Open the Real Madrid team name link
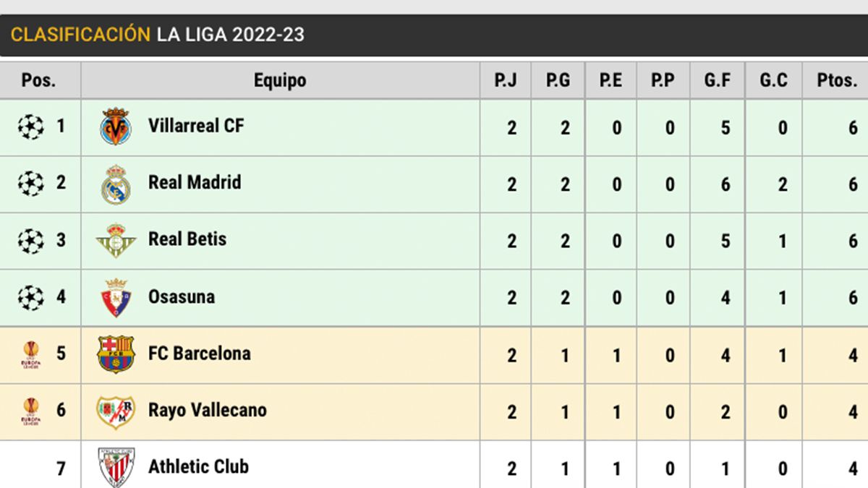Screen dimensions: 868x488 tap(195, 182)
